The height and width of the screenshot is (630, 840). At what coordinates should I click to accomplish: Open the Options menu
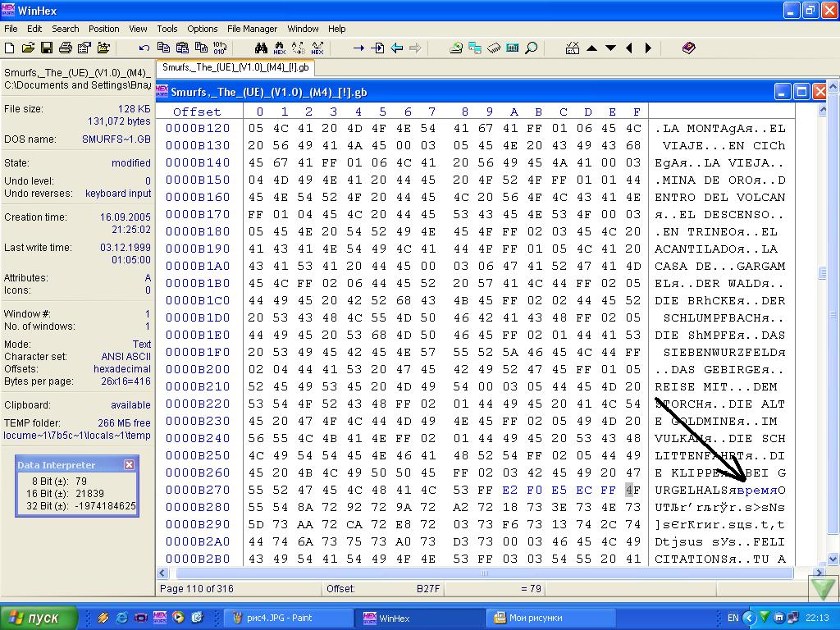click(x=203, y=29)
